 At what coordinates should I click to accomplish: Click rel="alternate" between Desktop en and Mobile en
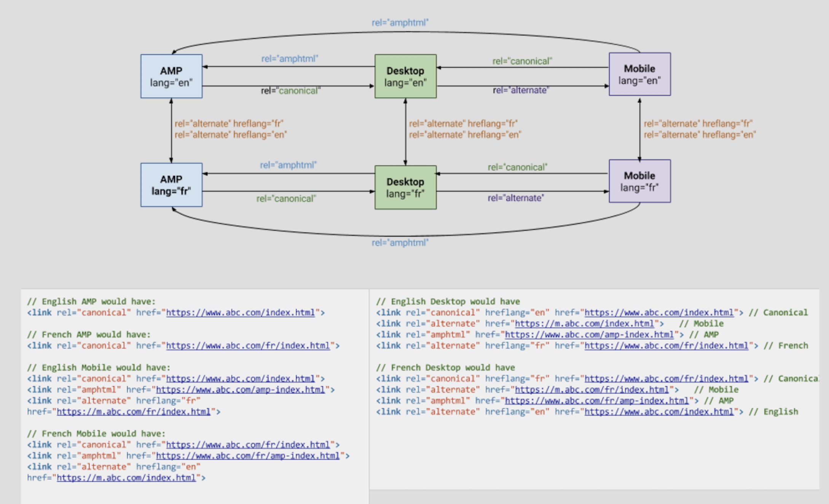pyautogui.click(x=521, y=90)
